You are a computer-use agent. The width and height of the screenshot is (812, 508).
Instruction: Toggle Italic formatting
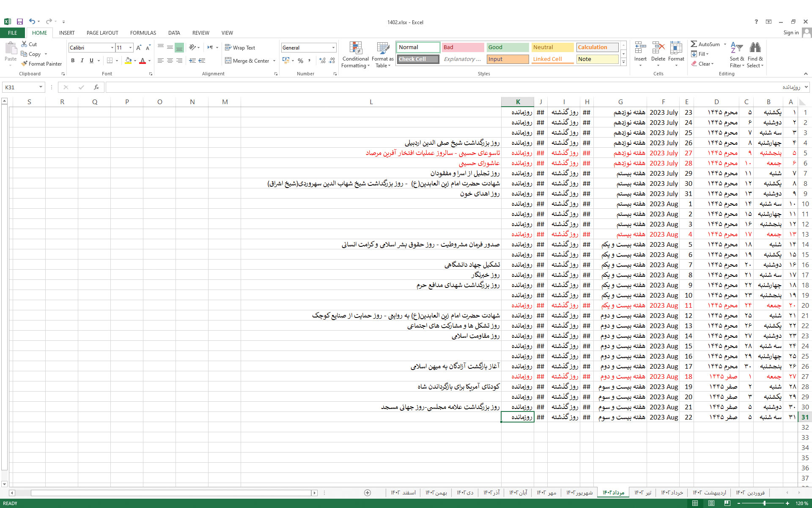[x=82, y=61]
